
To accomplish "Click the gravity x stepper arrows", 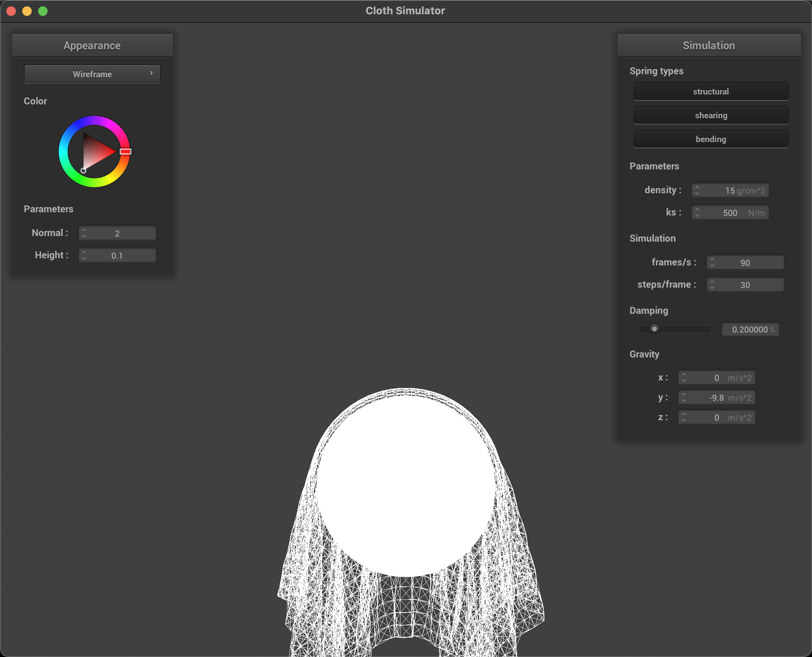I will 684,378.
